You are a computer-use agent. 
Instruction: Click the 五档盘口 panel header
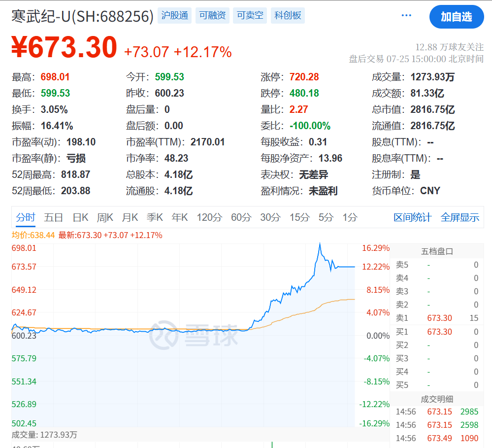click(437, 251)
